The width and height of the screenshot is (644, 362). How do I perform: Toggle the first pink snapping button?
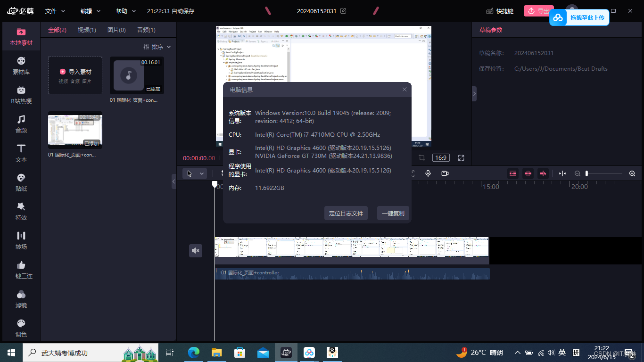tap(513, 173)
